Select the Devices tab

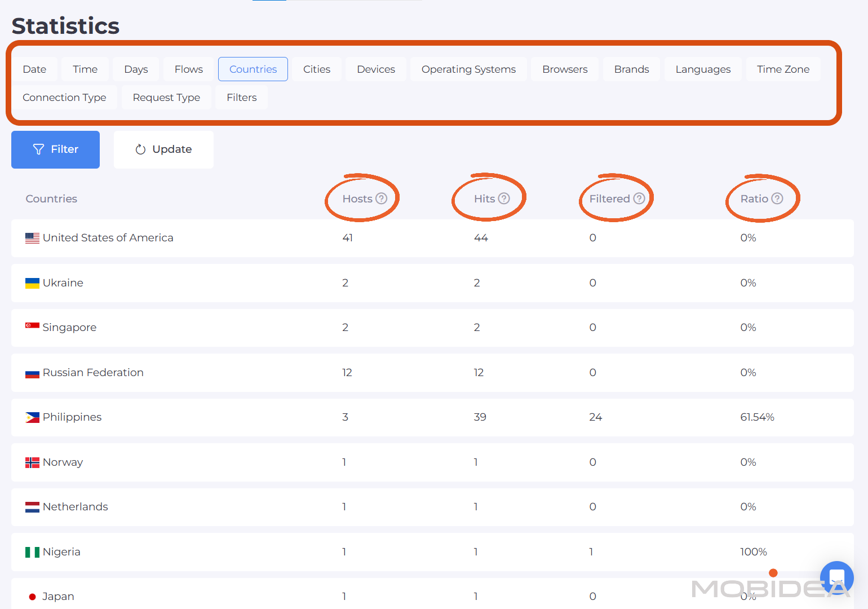376,69
